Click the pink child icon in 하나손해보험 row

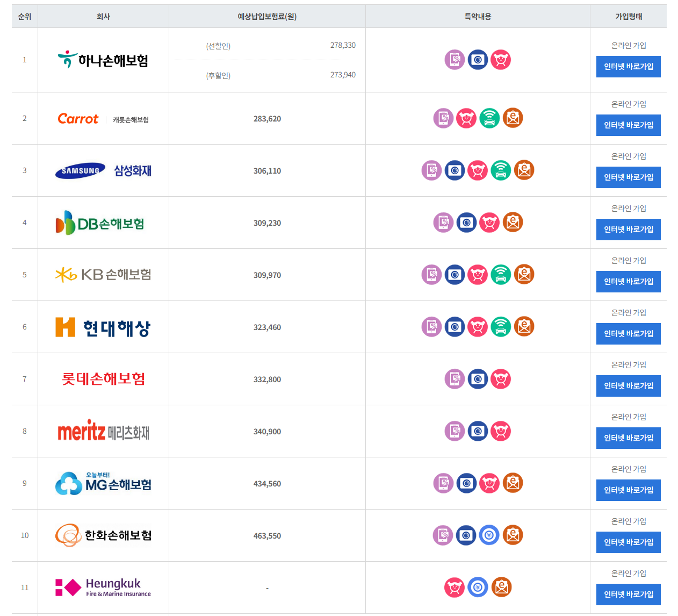pyautogui.click(x=501, y=60)
